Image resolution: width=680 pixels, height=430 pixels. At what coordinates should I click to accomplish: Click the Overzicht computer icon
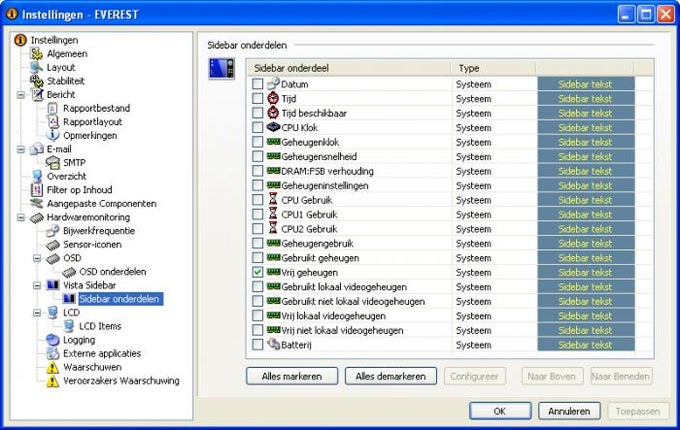(x=37, y=176)
